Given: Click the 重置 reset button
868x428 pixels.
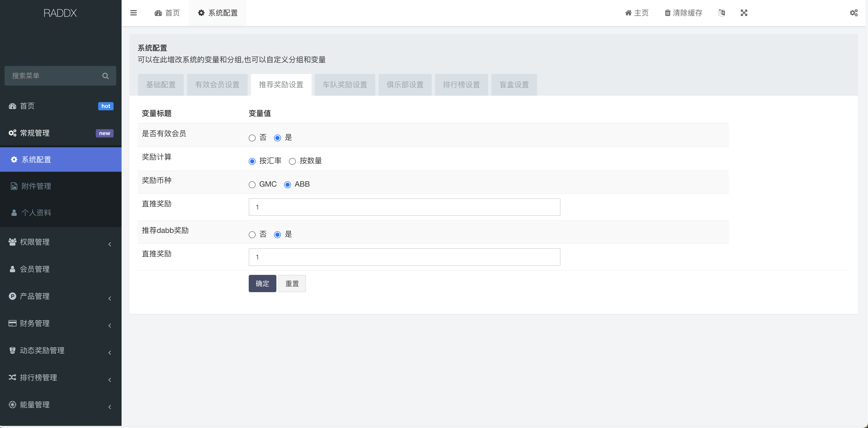Looking at the screenshot, I should (292, 283).
